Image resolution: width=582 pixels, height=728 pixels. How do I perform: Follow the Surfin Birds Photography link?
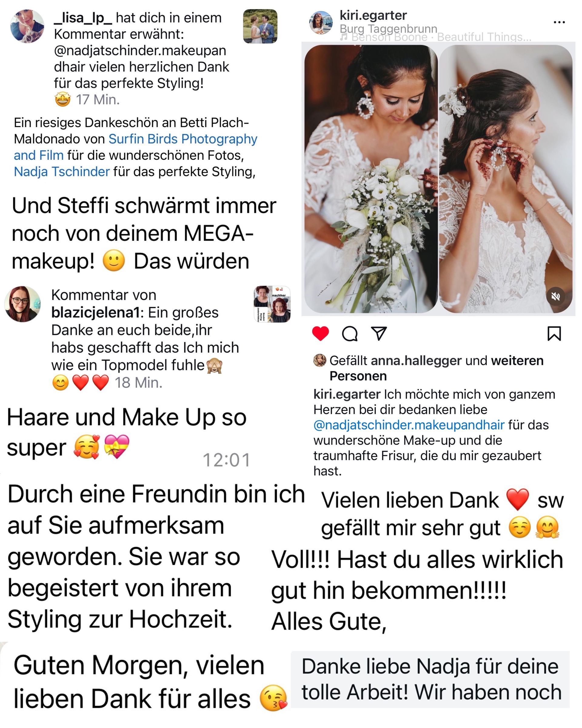135,147
